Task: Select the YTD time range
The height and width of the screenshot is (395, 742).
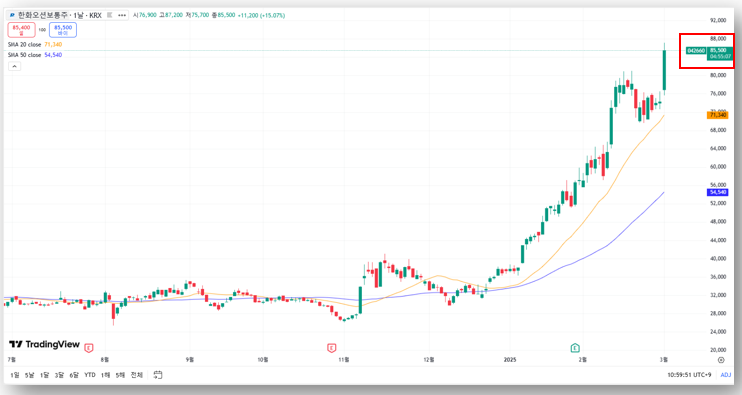Action: point(89,375)
